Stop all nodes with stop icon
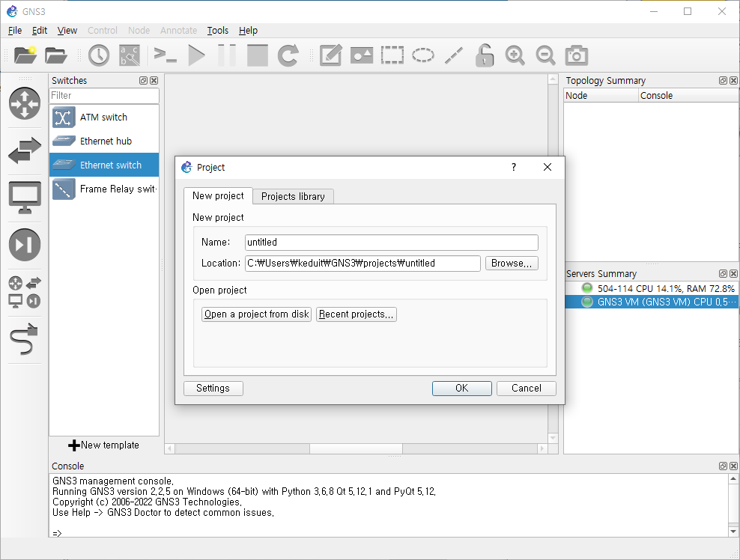Screen dimensions: 740x560 click(258, 55)
